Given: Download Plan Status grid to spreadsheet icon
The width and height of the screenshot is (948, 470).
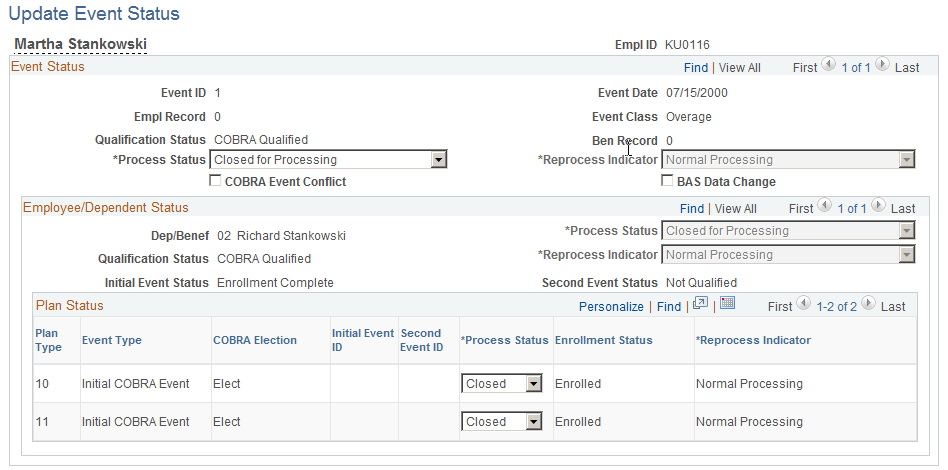Looking at the screenshot, I should [727, 303].
